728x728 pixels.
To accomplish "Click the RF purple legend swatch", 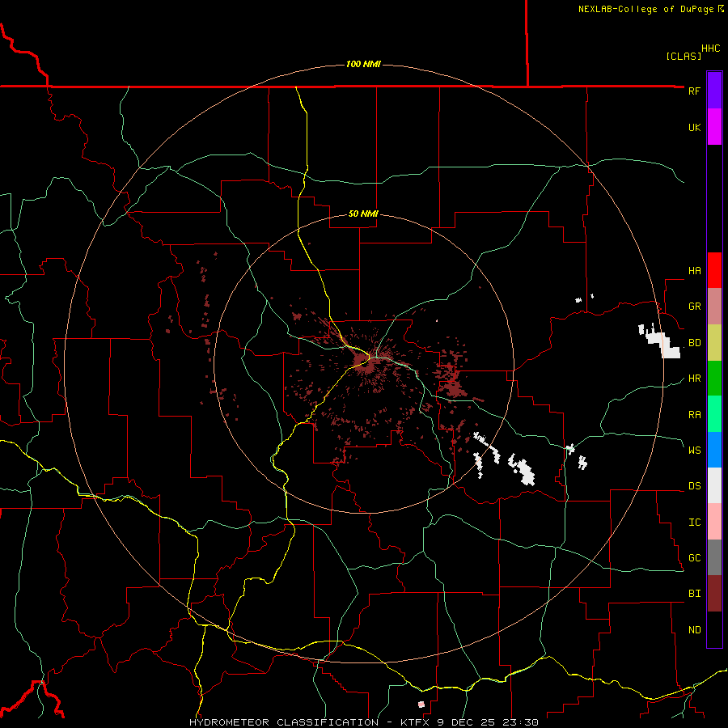I will tap(714, 91).
